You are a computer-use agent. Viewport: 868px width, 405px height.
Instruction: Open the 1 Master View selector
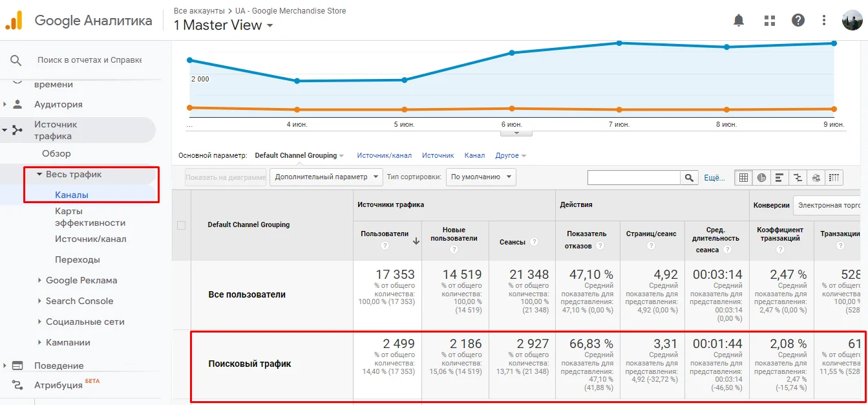coord(223,25)
